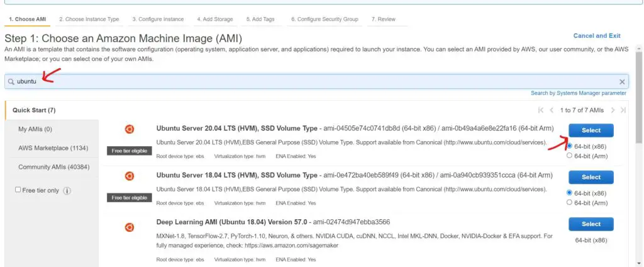This screenshot has width=644, height=267.
Task: Open the 2. Choose Instance Type tab
Action: pos(89,20)
